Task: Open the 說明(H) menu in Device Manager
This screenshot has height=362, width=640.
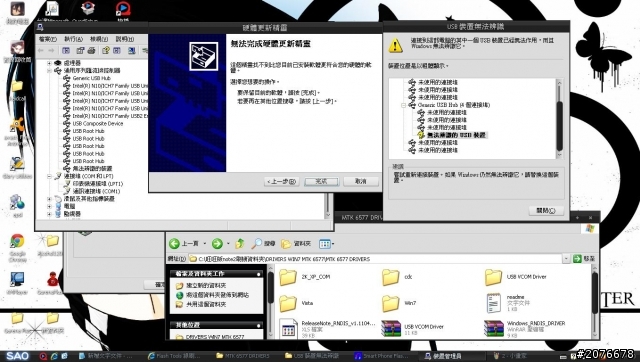Action: tap(124, 39)
